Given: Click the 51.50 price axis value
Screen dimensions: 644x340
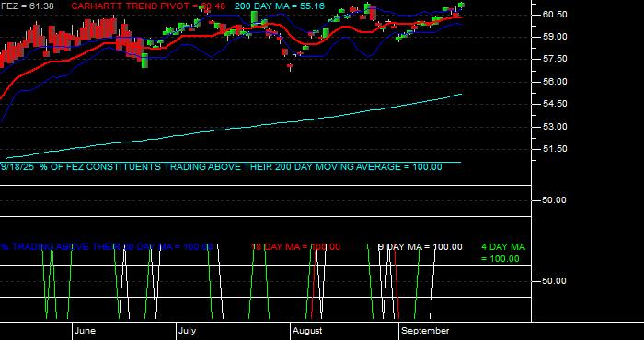Looking at the screenshot, I should click(x=555, y=149).
